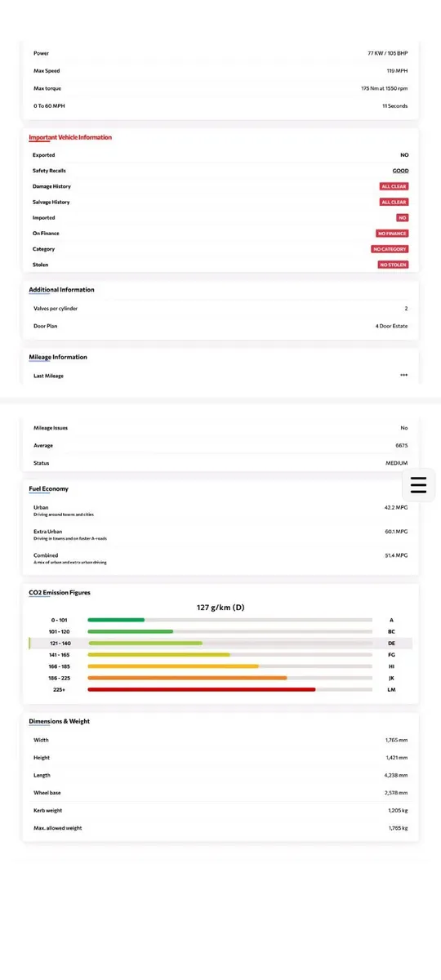Click the CO2 Emission Figures heading
This screenshot has height=980, width=441.
(60, 592)
